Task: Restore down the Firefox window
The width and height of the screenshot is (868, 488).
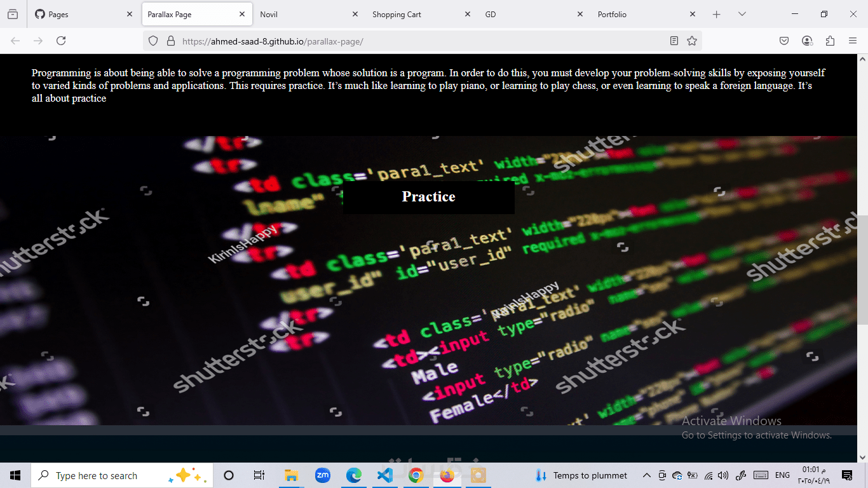Action: 824,14
